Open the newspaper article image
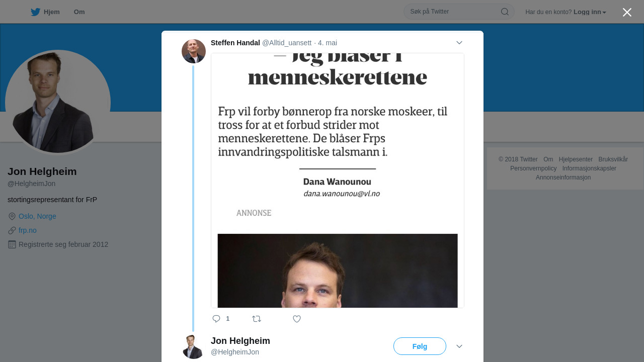Screen dimensions: 644x362 coord(337,180)
